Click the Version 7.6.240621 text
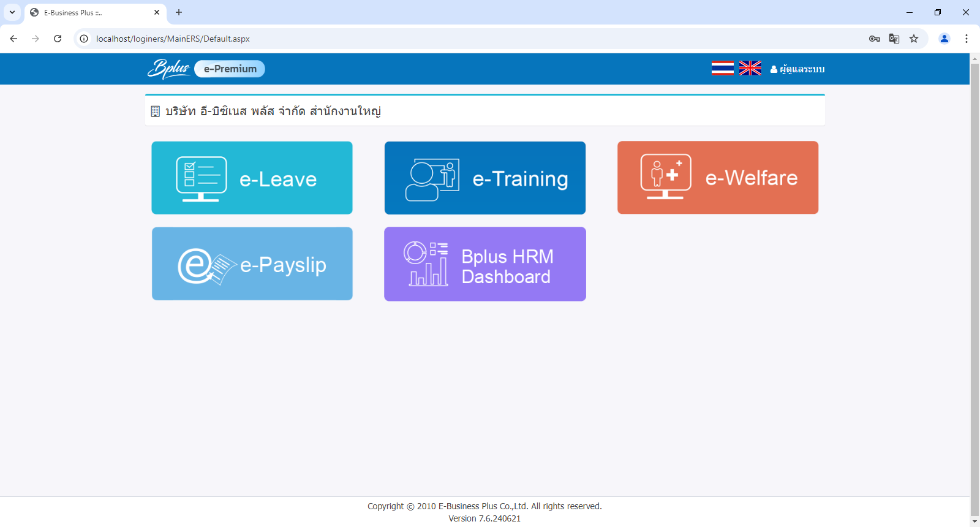This screenshot has height=527, width=980. tap(484, 518)
